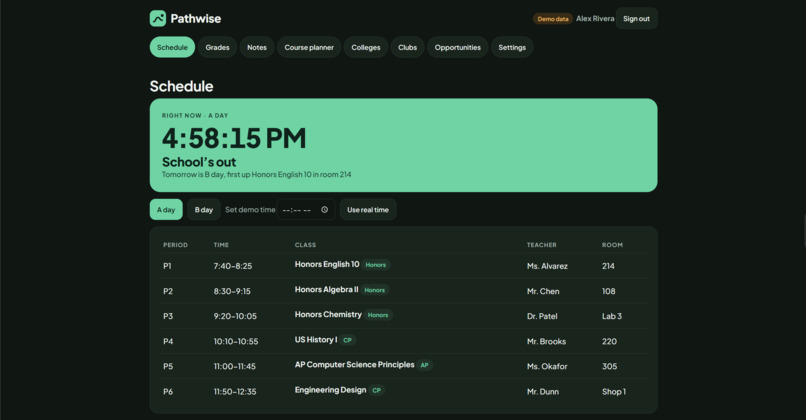Click Honors Chemistry class name

click(328, 315)
